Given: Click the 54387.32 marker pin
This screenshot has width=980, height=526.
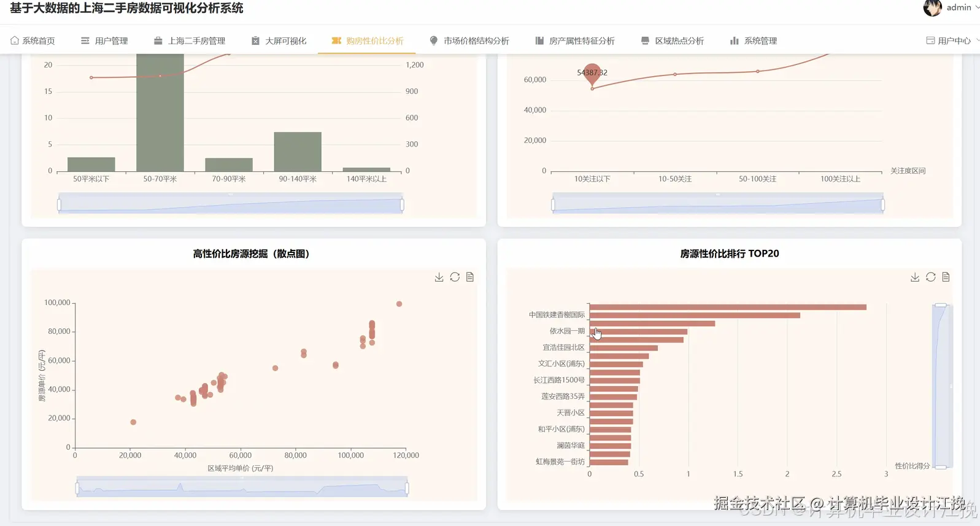Looking at the screenshot, I should pyautogui.click(x=592, y=74).
